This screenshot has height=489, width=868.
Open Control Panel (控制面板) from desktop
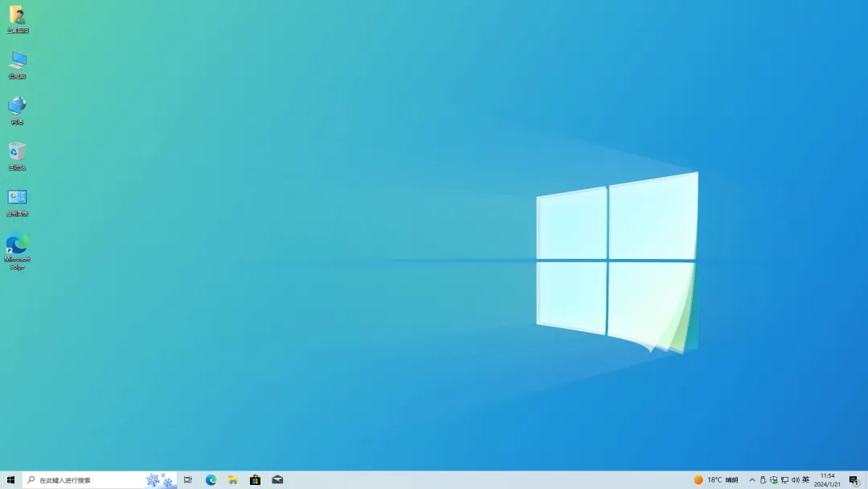pyautogui.click(x=18, y=199)
